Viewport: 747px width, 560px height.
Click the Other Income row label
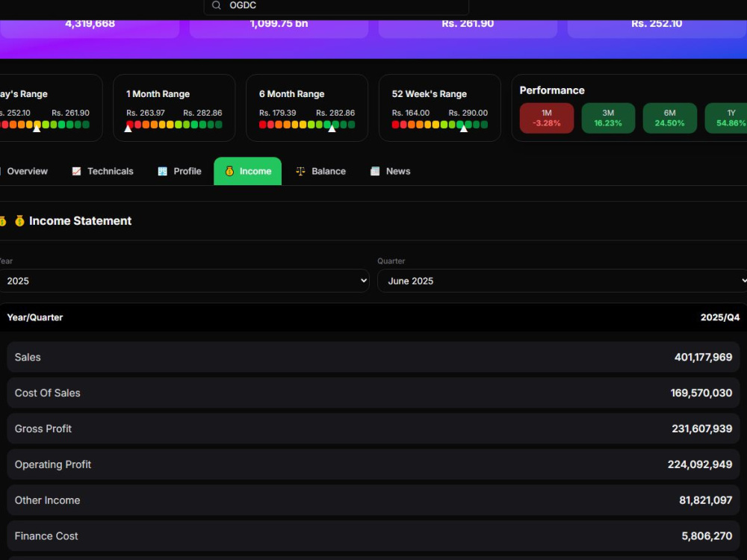(48, 500)
